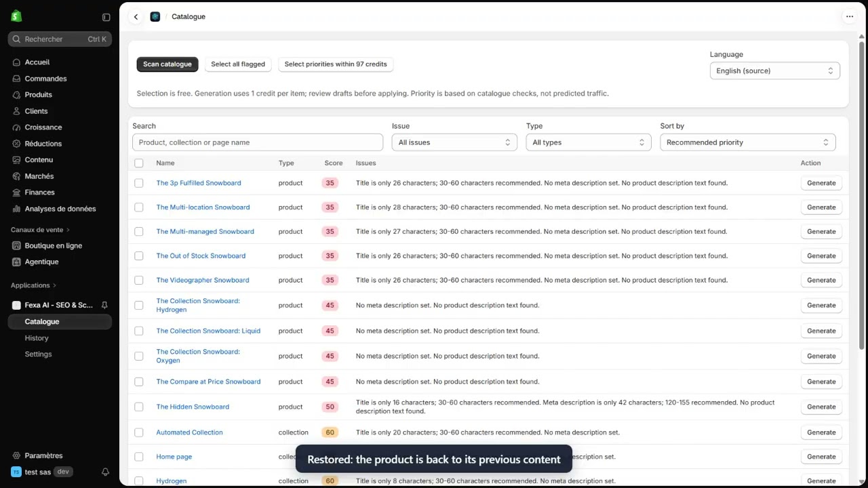This screenshot has width=868, height=488.
Task: Open Produits in the sidebar
Action: pyautogui.click(x=38, y=95)
